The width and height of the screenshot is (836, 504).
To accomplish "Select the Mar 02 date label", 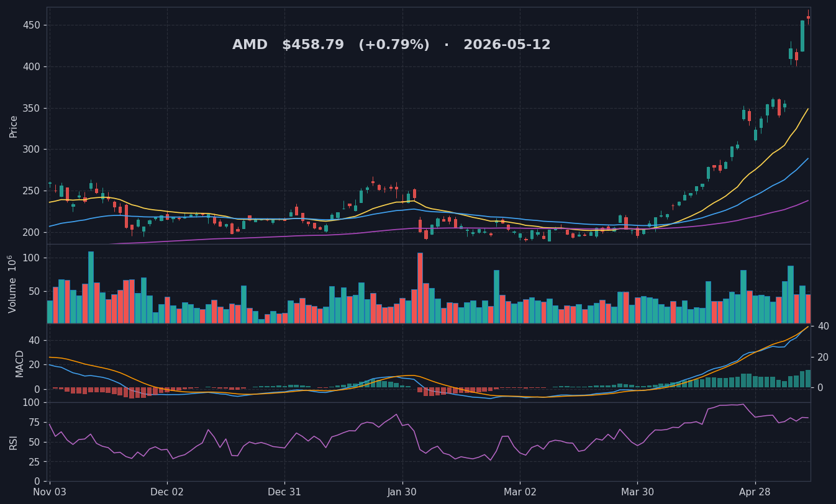I will click(520, 492).
